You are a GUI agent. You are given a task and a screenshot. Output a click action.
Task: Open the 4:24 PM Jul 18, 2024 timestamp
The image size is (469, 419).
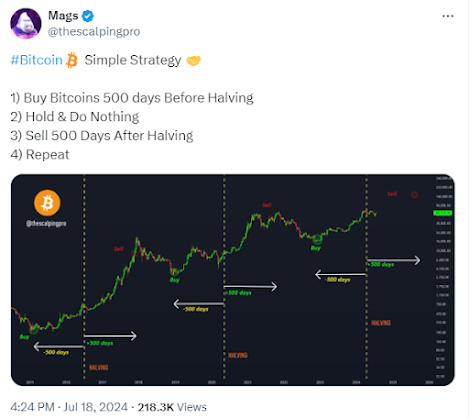pyautogui.click(x=69, y=407)
